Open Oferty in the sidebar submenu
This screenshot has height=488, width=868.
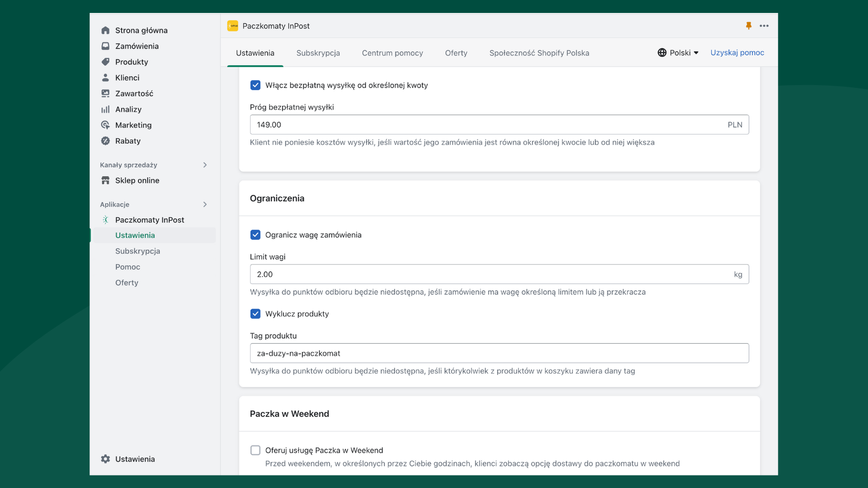click(127, 282)
